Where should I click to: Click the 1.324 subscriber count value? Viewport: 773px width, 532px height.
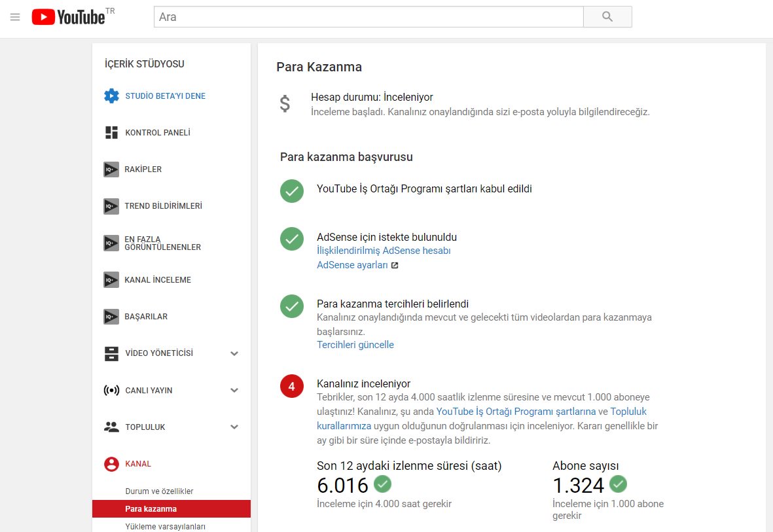click(578, 486)
